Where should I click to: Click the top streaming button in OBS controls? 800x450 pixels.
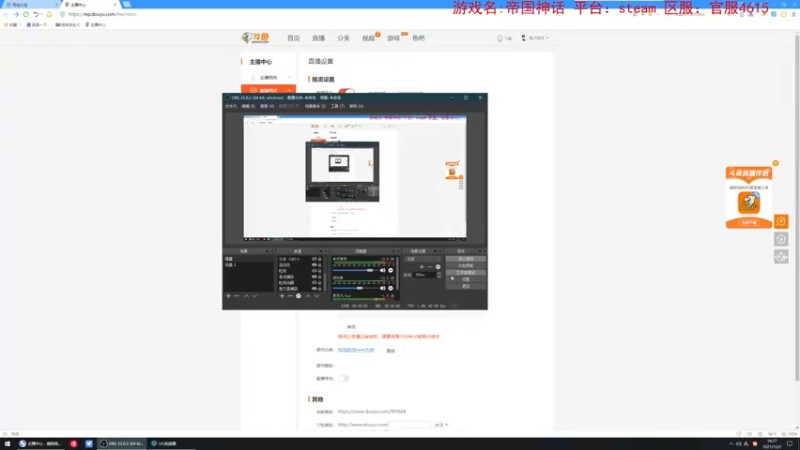coord(466,259)
